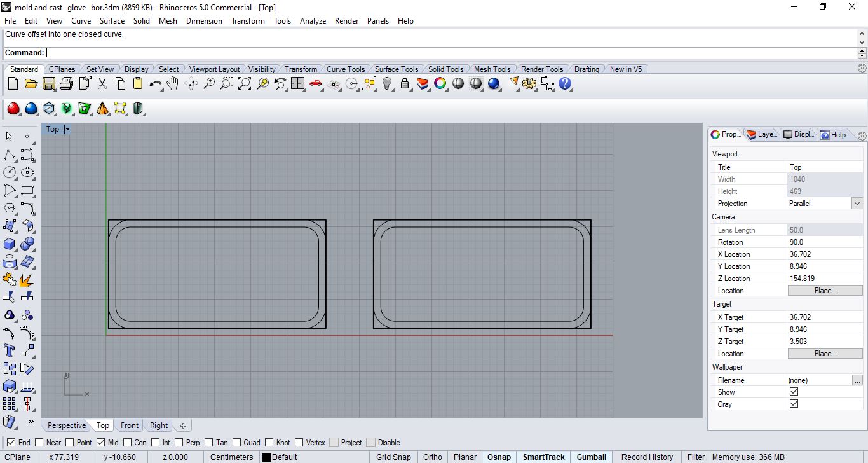Edit the camera Rotation value field
Screen dimensions: 868x463
825,242
